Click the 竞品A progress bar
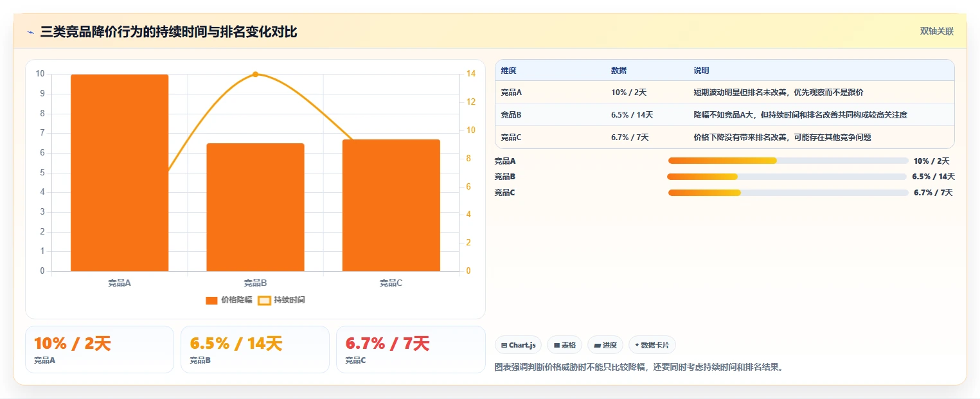The width and height of the screenshot is (980, 399). coord(788,161)
